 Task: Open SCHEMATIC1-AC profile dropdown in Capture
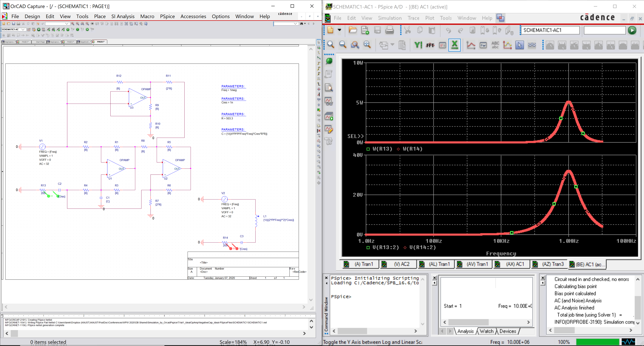(x=23, y=29)
